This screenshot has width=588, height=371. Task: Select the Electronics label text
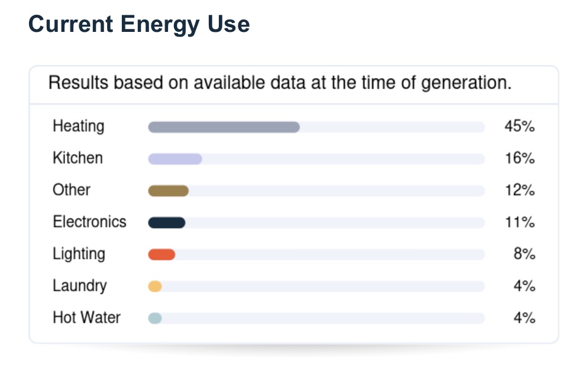(89, 222)
